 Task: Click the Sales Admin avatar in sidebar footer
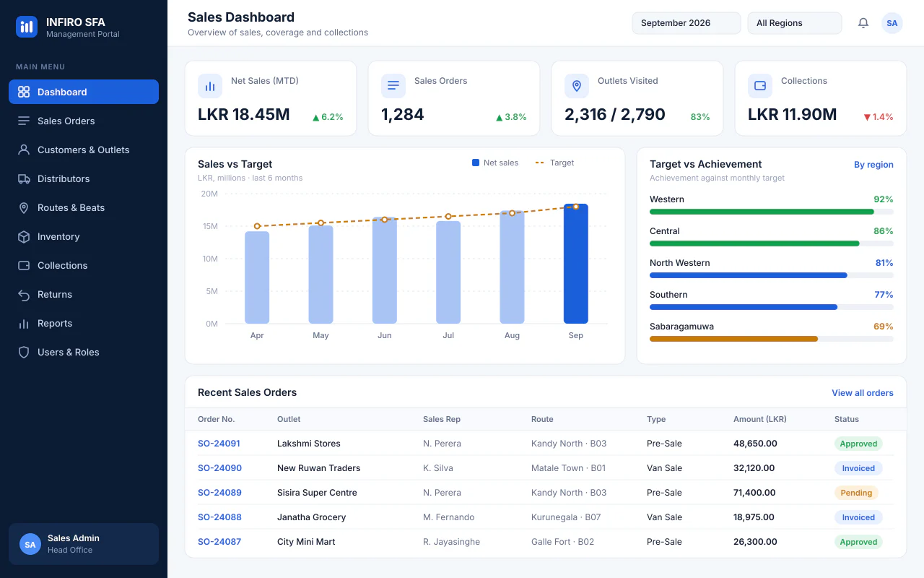coord(30,544)
